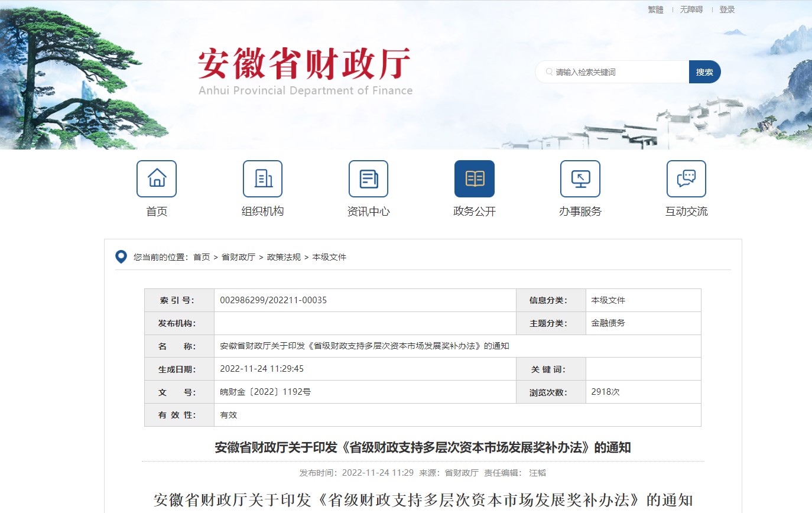Screen dimensions: 812x513
Task: Open 政策法规 breadcrumb link
Action: point(284,257)
